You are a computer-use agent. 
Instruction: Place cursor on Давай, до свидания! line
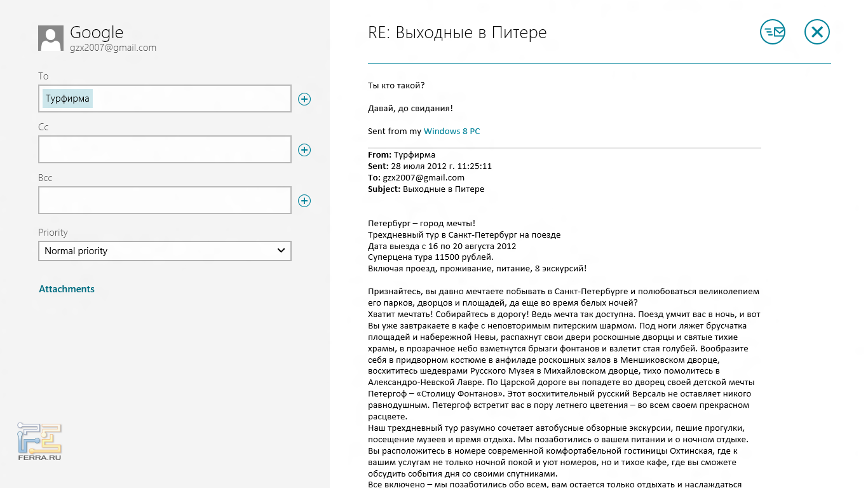pos(410,109)
